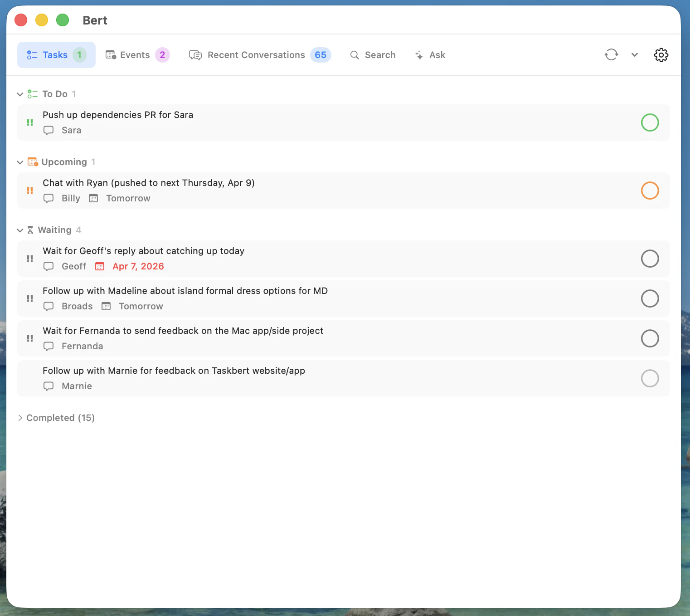Open the Events tab

click(135, 54)
